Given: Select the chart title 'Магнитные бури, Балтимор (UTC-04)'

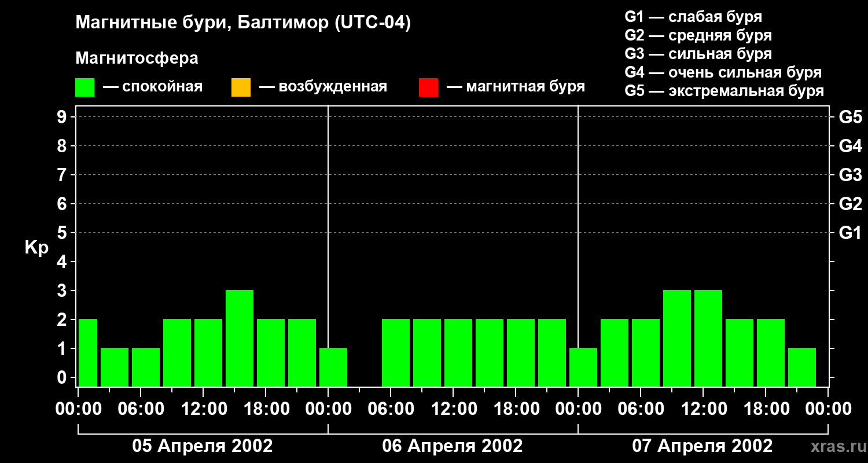Looking at the screenshot, I should tap(243, 23).
